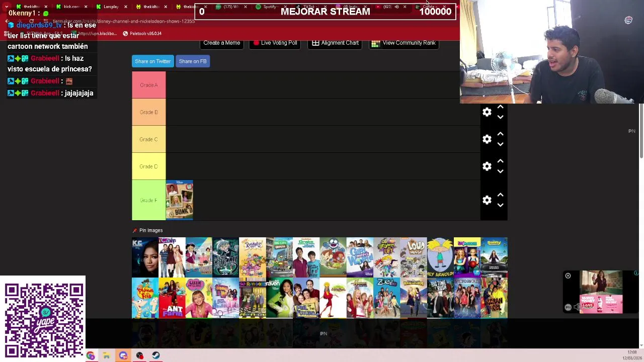Screen dimensions: 644x362
Task: Pick the Big City Greens image
Action: 279,257
